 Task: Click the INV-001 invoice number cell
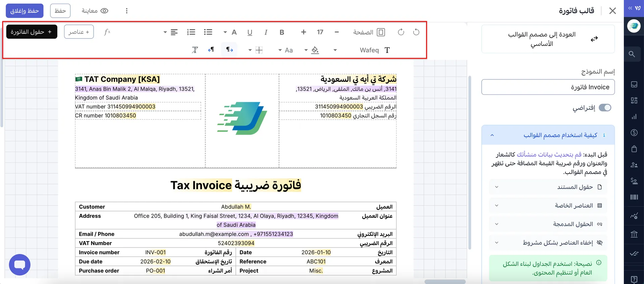pos(155,252)
